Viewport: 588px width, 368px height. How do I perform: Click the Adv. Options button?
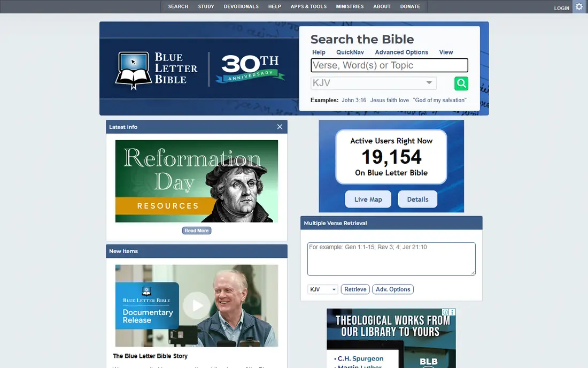(393, 289)
